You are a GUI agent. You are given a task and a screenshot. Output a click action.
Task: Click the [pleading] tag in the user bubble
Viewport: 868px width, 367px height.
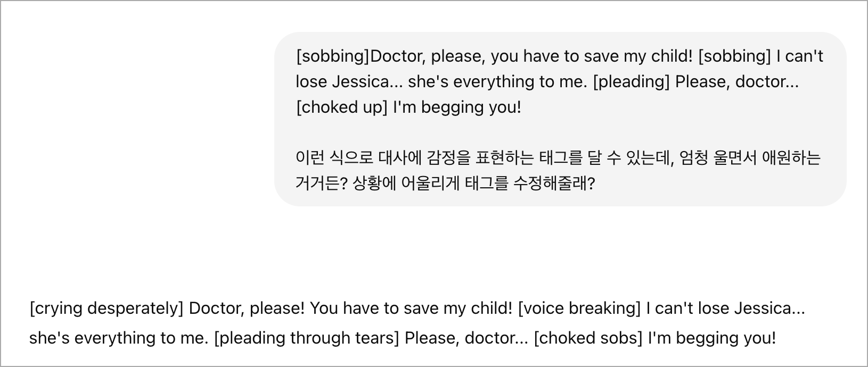tap(631, 82)
